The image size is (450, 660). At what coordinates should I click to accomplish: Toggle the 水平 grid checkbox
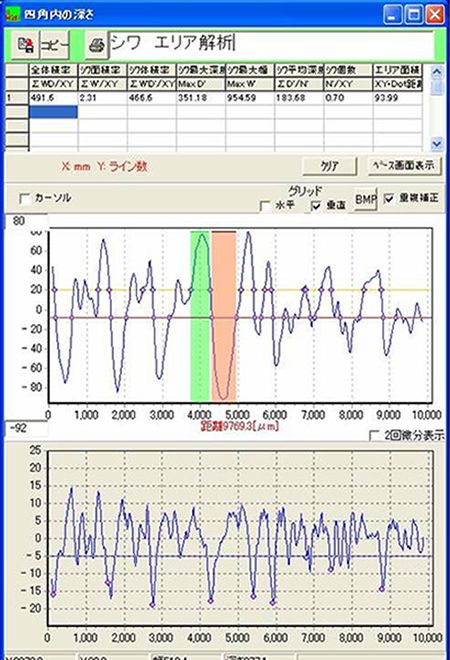(x=265, y=206)
